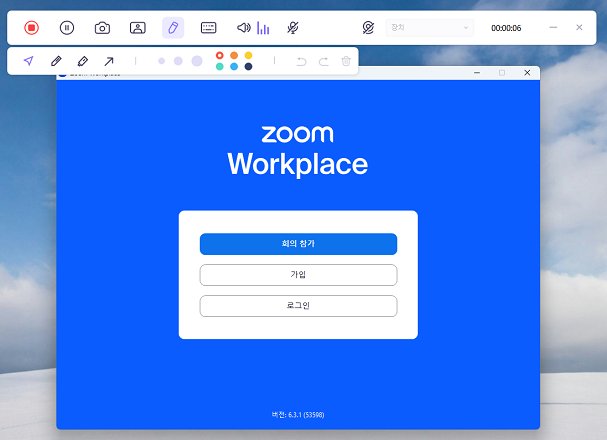Close the Zoom Workplace window

tap(527, 73)
